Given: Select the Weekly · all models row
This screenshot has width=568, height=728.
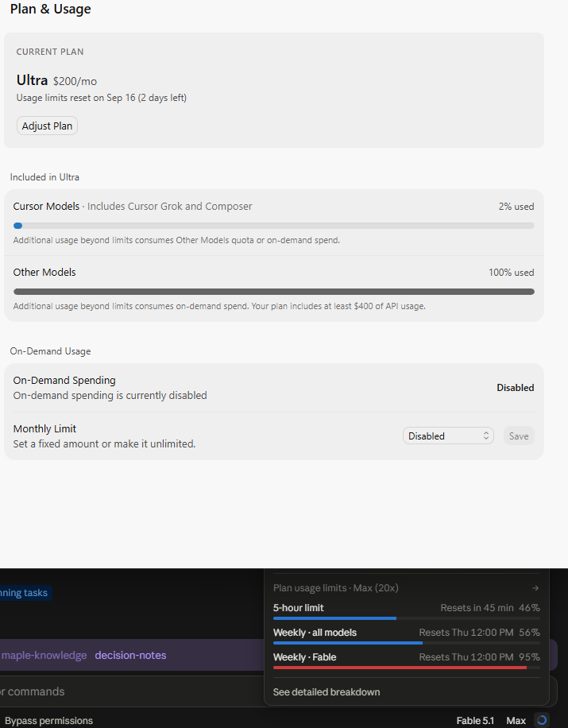Looking at the screenshot, I should point(407,637).
